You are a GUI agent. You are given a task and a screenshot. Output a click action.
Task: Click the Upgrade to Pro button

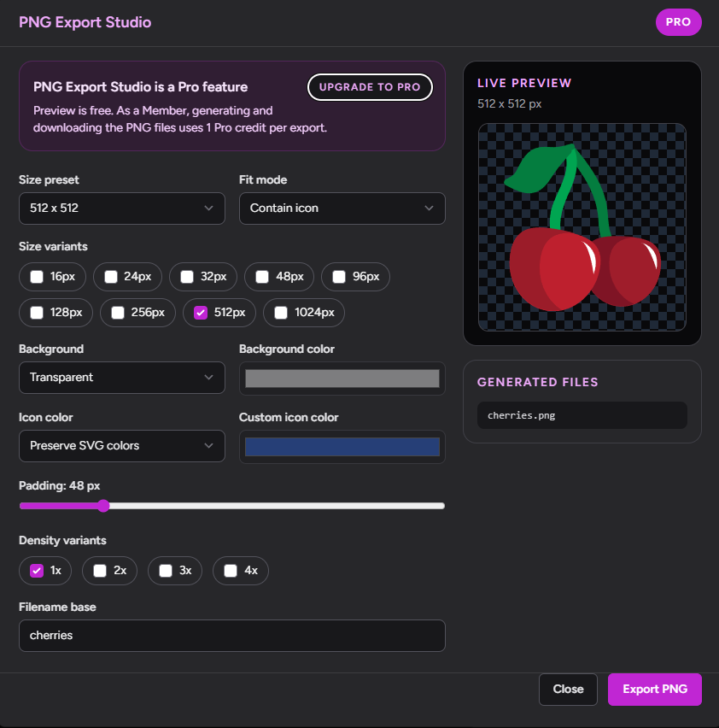pos(370,87)
